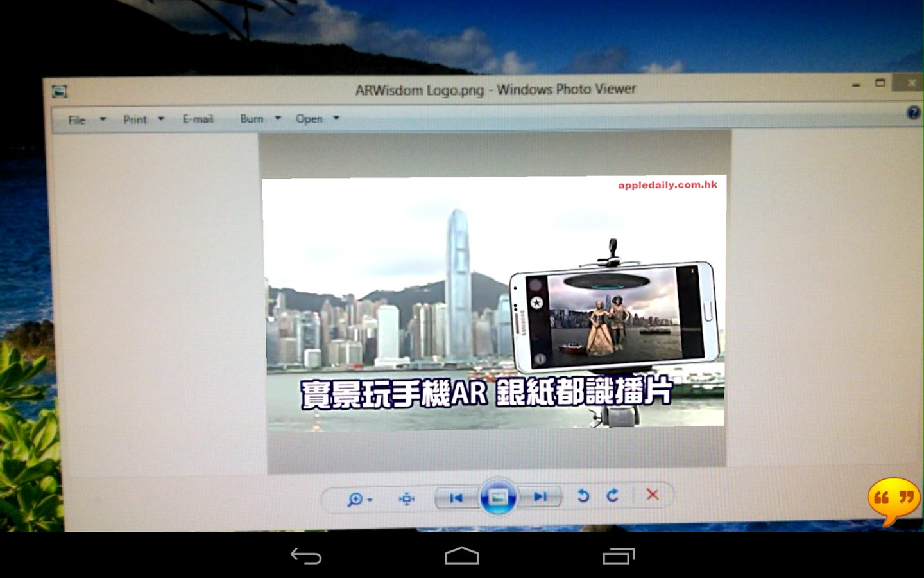The height and width of the screenshot is (578, 924).
Task: Open the Print menu
Action: (x=135, y=119)
